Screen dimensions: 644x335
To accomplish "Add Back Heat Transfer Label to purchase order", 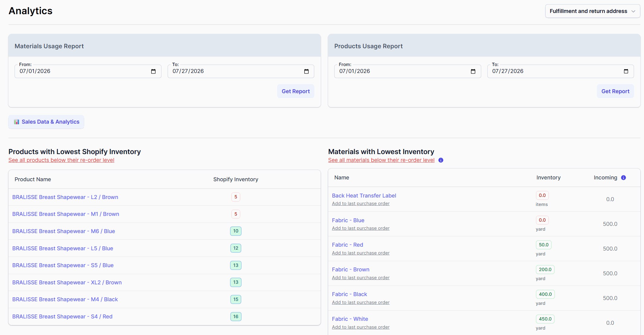I will tap(361, 204).
